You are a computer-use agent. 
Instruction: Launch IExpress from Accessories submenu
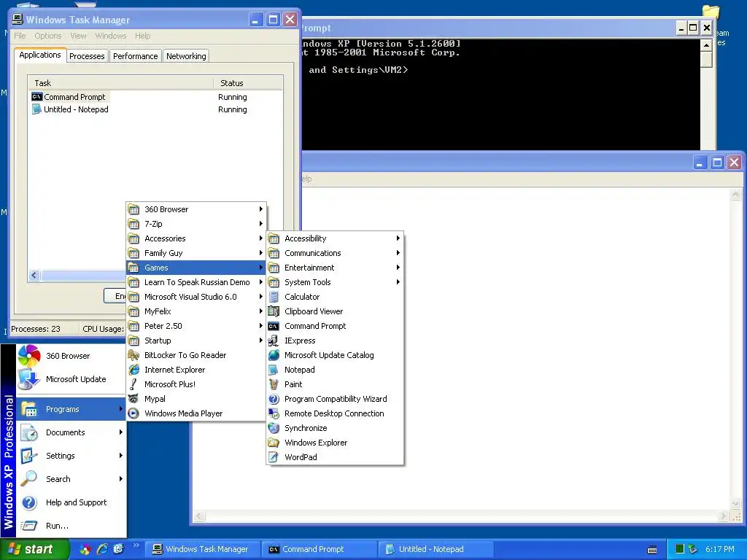(x=336, y=341)
